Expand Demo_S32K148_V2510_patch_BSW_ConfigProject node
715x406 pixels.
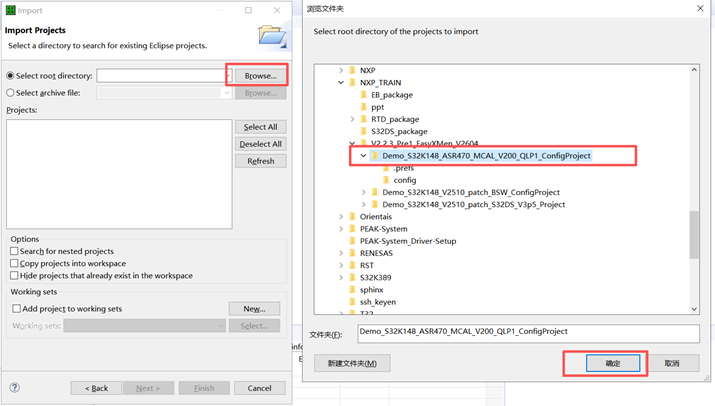pos(363,193)
